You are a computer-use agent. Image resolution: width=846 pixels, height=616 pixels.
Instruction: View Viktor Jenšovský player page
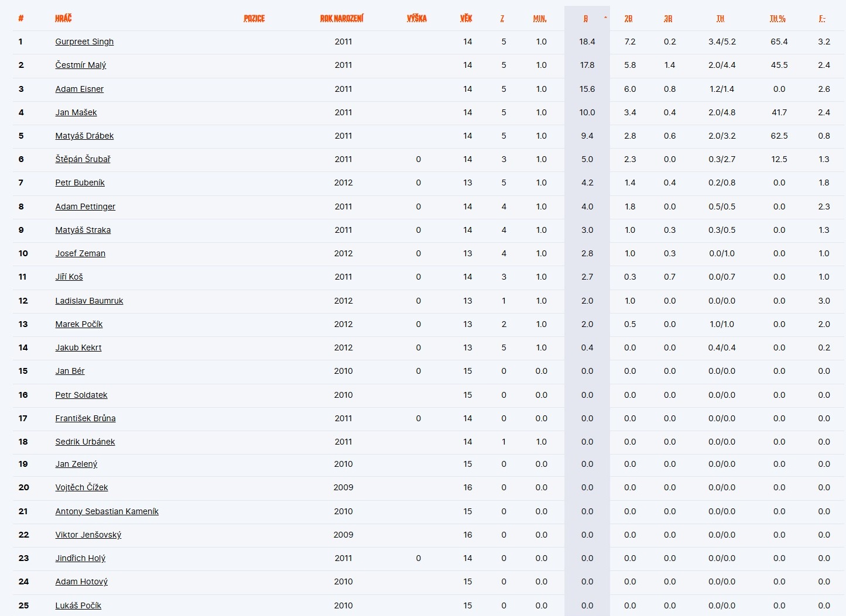click(x=88, y=535)
